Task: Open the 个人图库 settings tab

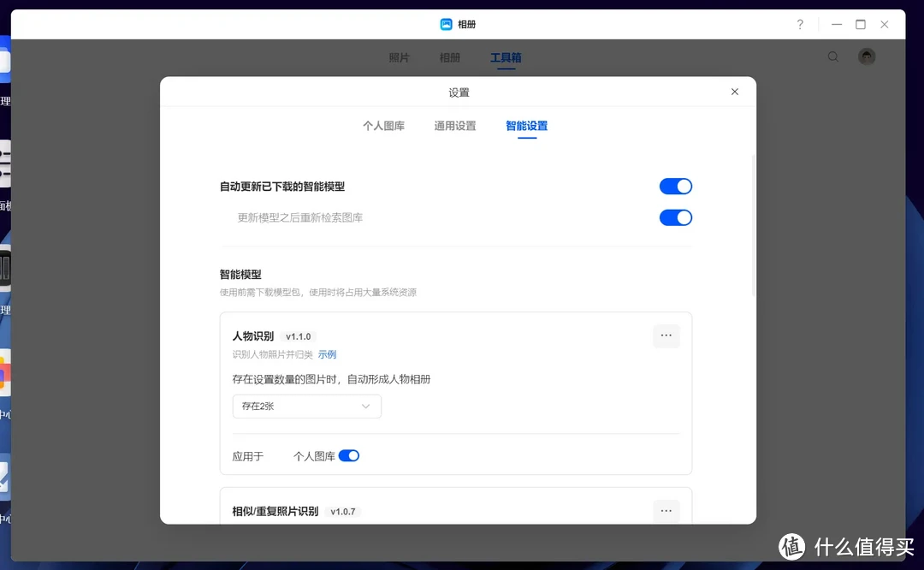Action: click(x=384, y=124)
